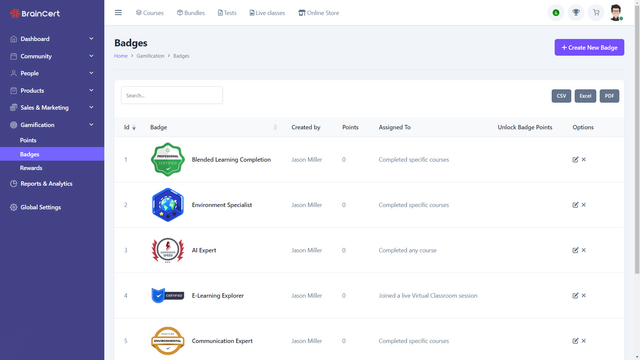Delete the AI Expert badge
The image size is (640, 360).
pos(584,250)
